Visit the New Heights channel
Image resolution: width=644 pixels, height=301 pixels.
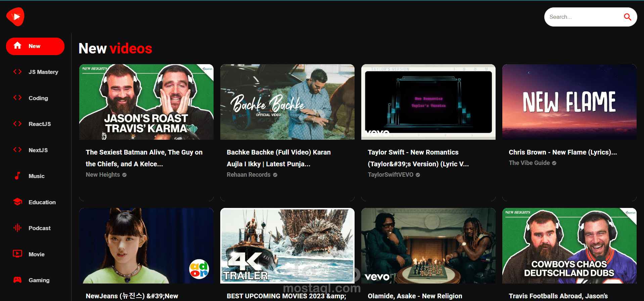[x=103, y=175]
